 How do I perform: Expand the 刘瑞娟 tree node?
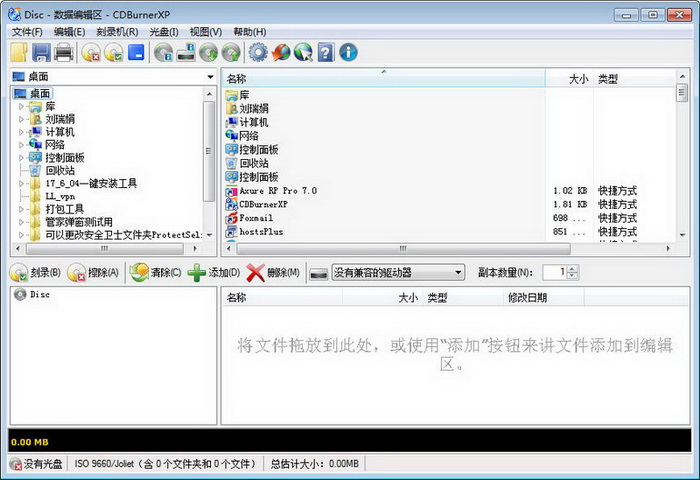coord(21,119)
